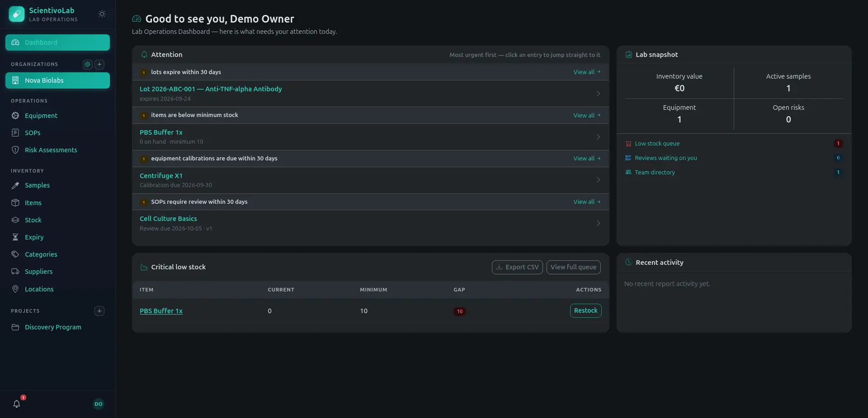
Task: Click chevron on Lot 2026-ABC-001 row
Action: pos(598,94)
